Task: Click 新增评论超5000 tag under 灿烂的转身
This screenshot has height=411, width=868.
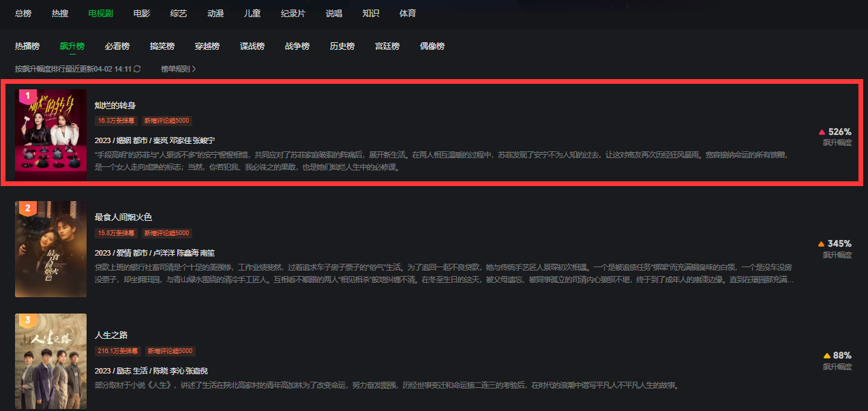Action: point(166,121)
